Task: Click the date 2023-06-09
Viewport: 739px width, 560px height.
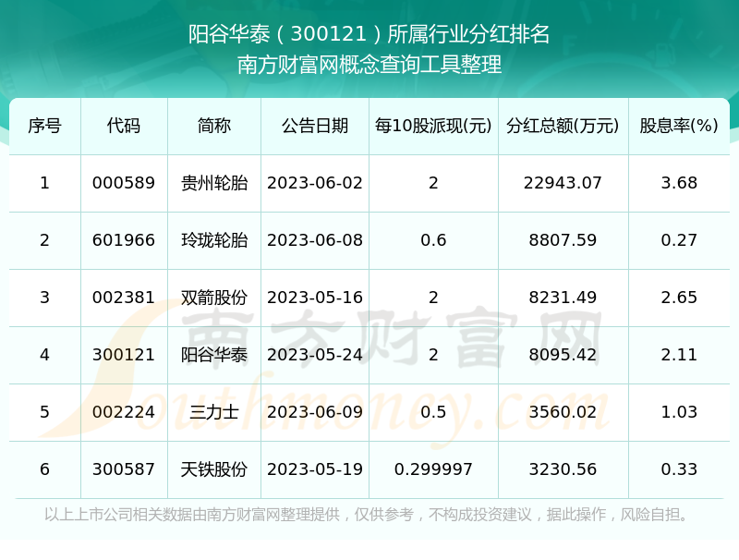Action: 315,412
